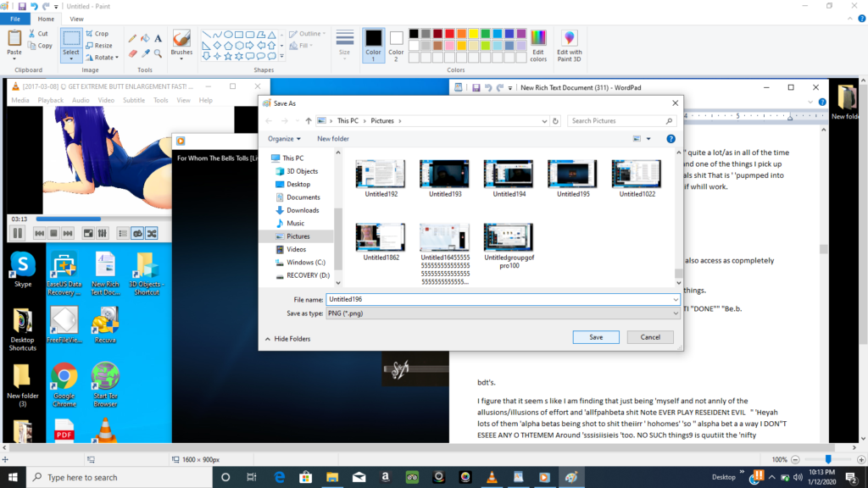Open the Brushes dropdown in Paint
868x488 pixels.
tap(181, 46)
